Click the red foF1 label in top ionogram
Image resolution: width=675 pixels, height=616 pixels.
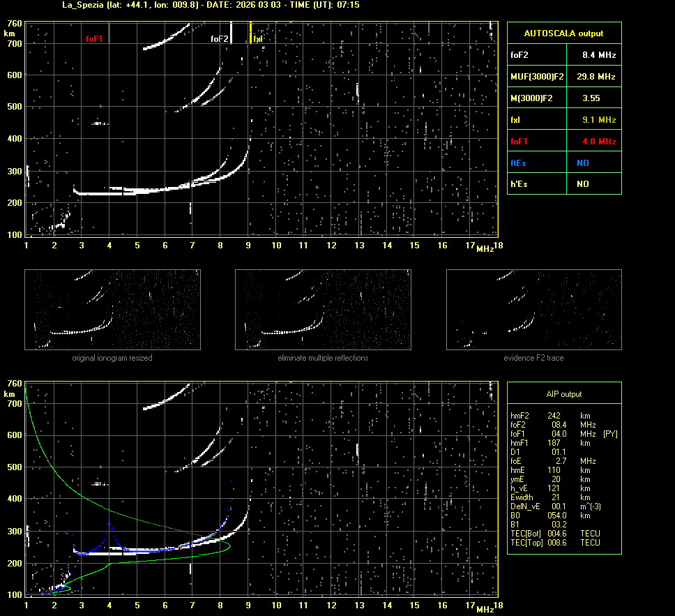[94, 39]
